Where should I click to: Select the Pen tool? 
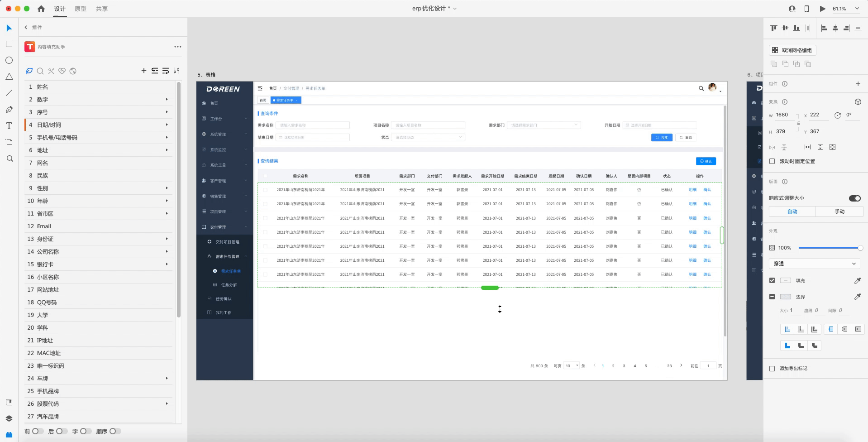coord(9,109)
